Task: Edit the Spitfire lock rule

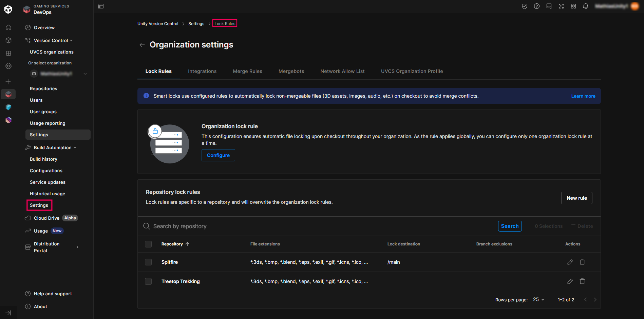Action: 570,262
